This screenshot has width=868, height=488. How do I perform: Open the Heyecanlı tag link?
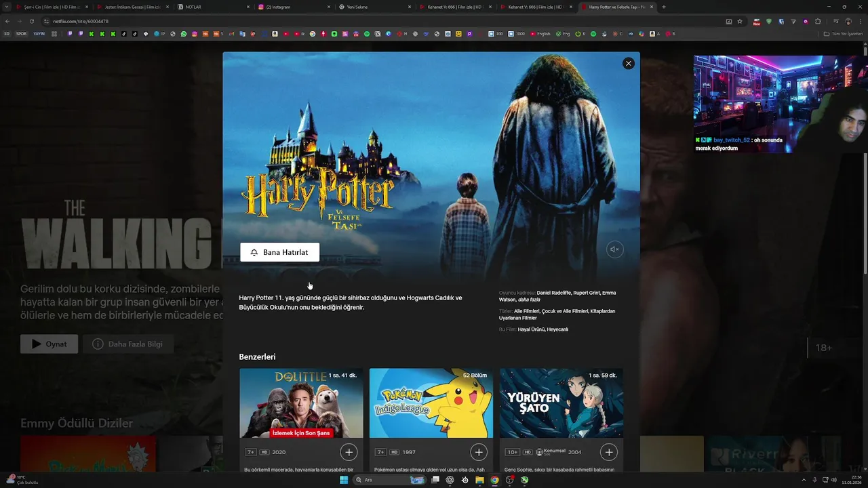pos(557,329)
